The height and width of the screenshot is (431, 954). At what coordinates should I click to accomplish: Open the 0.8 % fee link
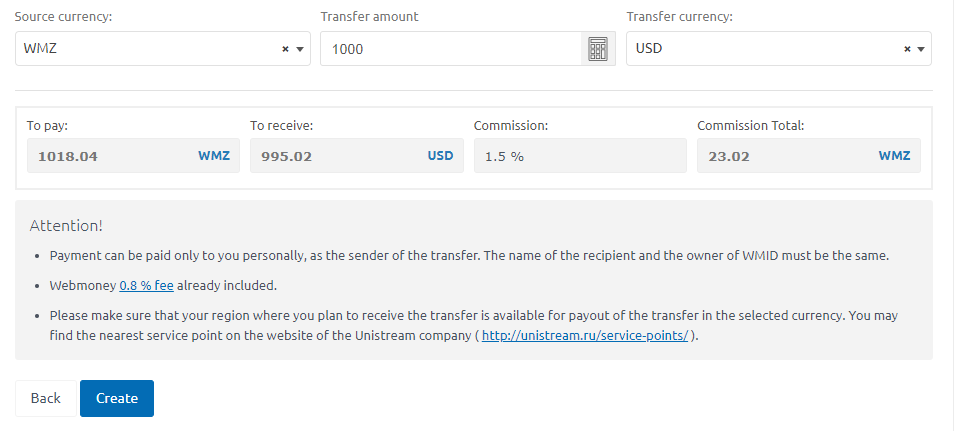(x=146, y=285)
